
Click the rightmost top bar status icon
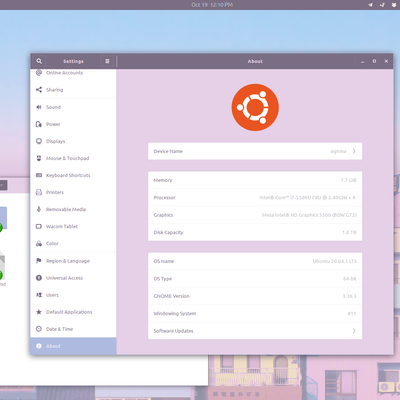pos(394,5)
